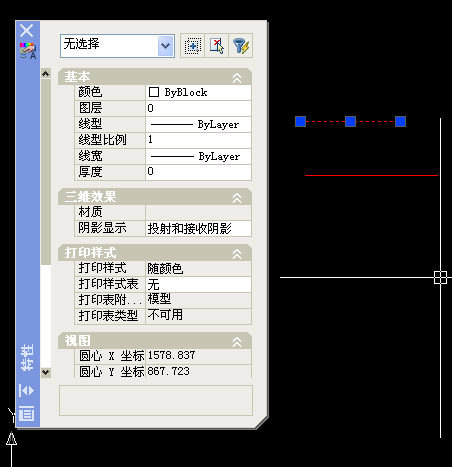The height and width of the screenshot is (467, 452).
Task: Click the scrollbar down arrow
Action: tap(46, 372)
